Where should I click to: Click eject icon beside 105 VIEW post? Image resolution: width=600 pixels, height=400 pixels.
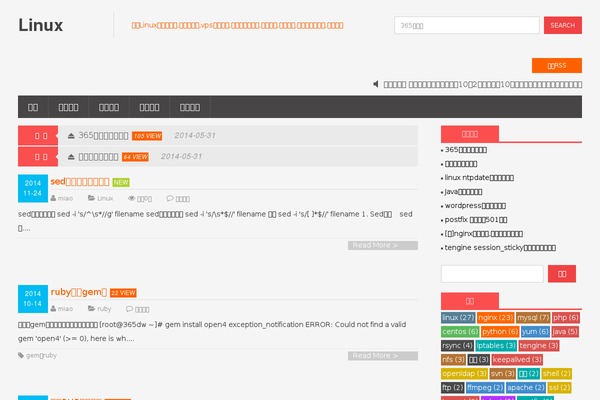tap(71, 136)
